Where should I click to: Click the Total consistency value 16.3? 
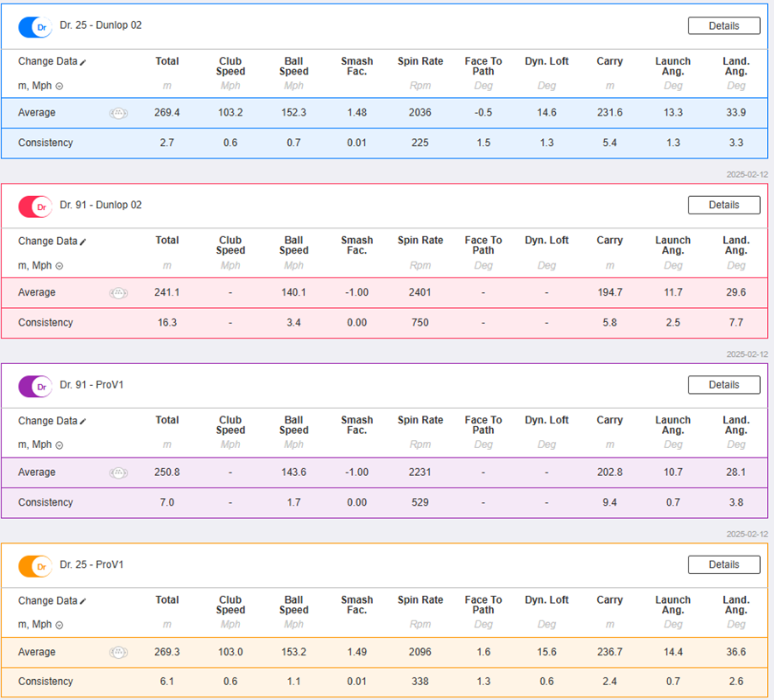click(x=167, y=323)
